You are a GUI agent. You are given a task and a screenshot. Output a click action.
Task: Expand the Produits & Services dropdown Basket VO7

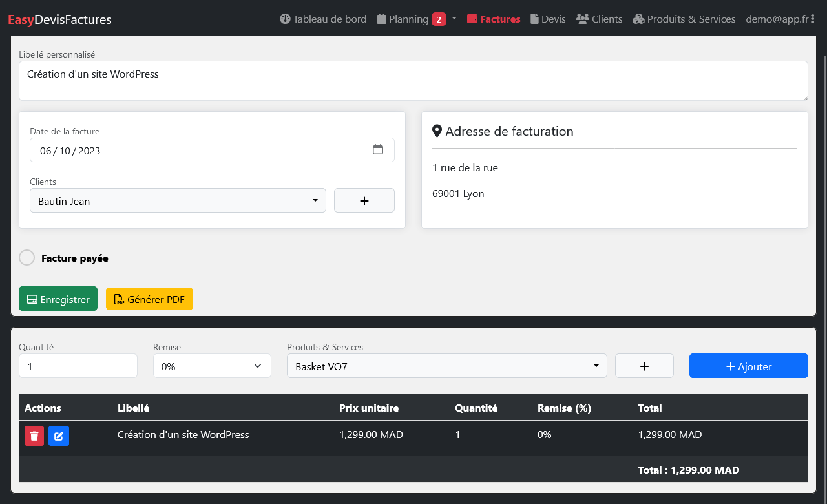[x=446, y=366]
